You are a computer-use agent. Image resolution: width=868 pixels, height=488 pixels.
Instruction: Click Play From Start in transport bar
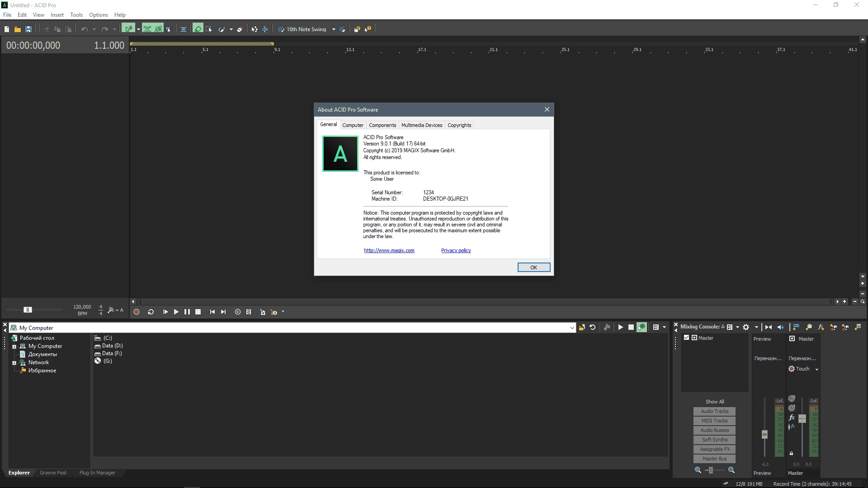tap(165, 312)
